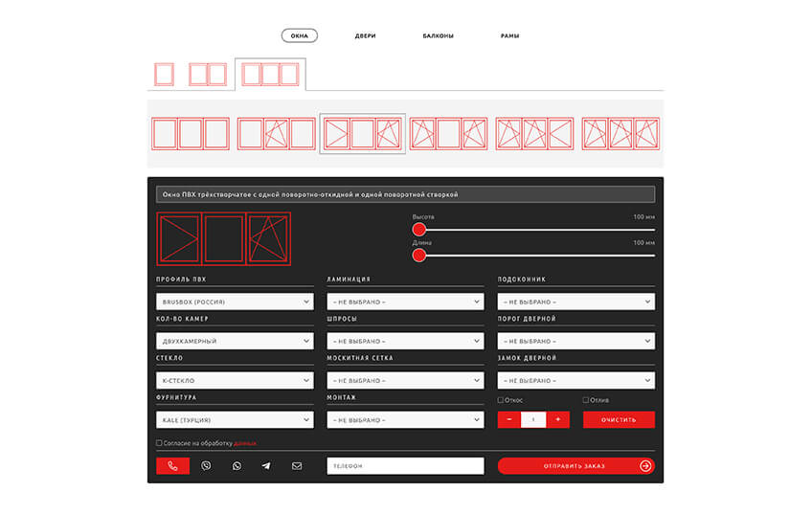Screen dimensions: 812x514
Task: Choose Telegram as contact method
Action: (x=266, y=466)
